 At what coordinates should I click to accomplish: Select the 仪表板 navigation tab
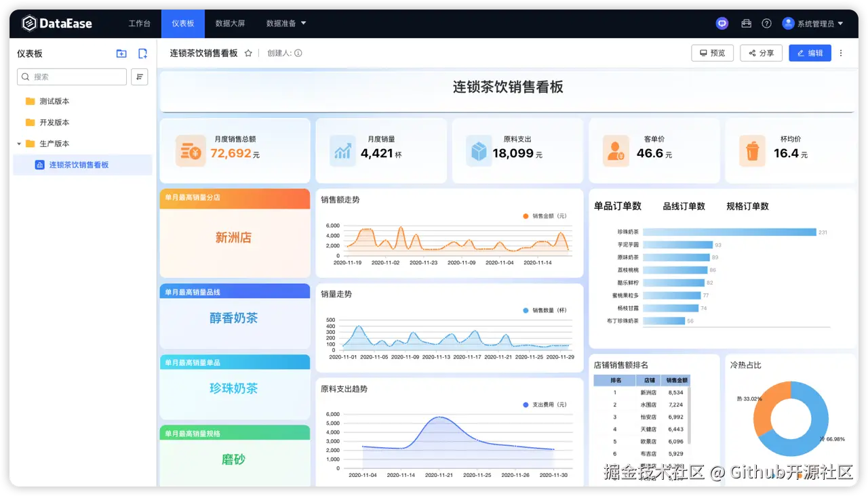tap(182, 23)
